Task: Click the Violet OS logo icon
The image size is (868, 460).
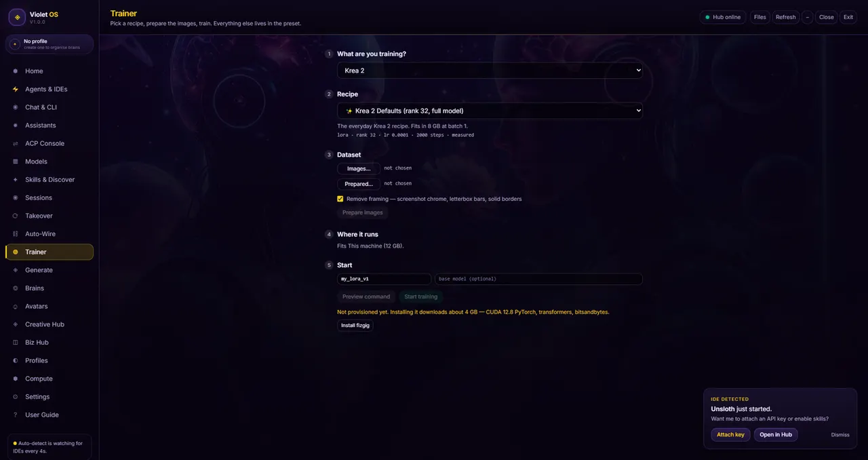Action: [17, 18]
